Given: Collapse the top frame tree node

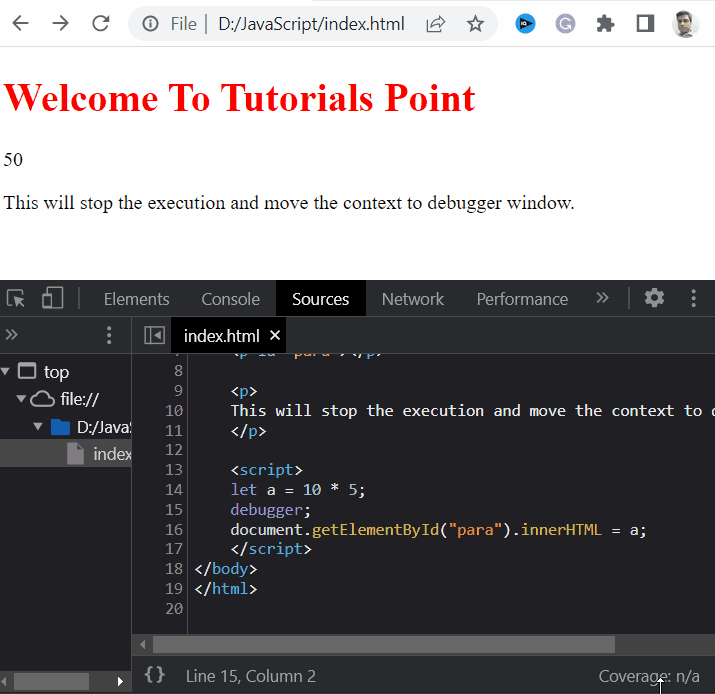Looking at the screenshot, I should pos(7,372).
